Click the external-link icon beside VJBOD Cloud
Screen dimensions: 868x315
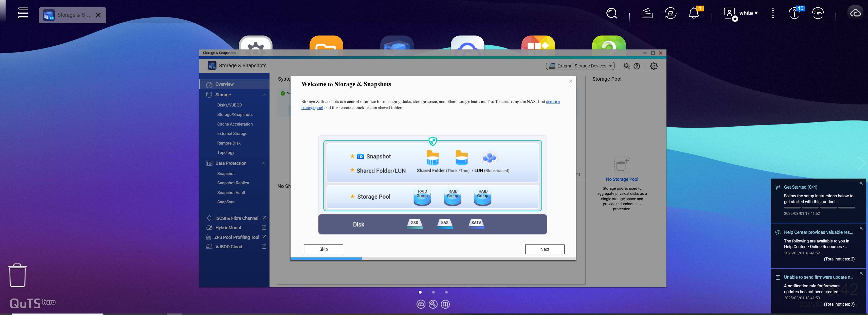(264, 247)
